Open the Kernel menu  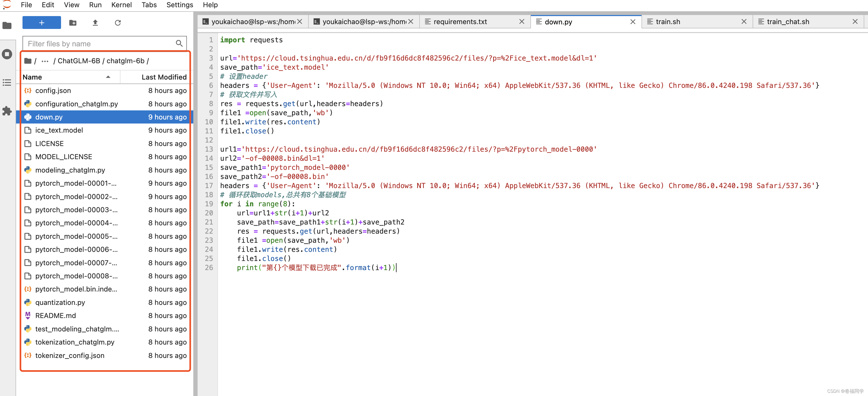coord(121,5)
